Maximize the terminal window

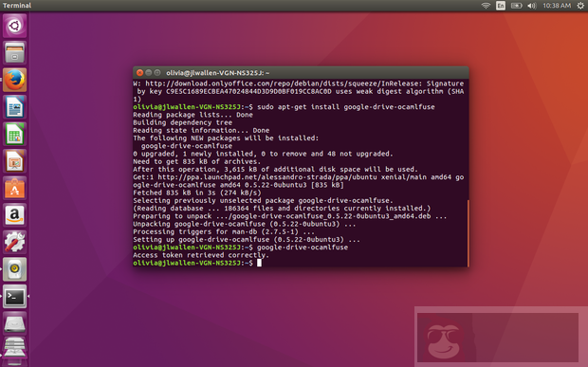pos(157,73)
